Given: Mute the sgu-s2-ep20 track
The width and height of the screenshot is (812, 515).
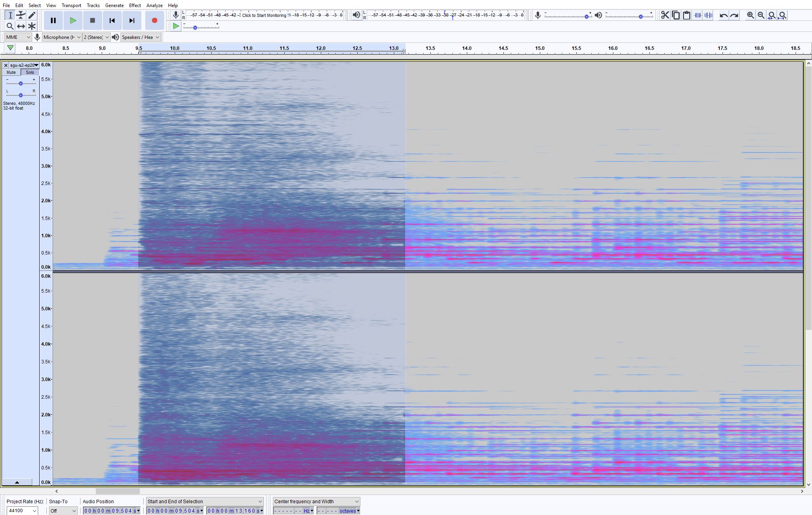Looking at the screenshot, I should 11,72.
